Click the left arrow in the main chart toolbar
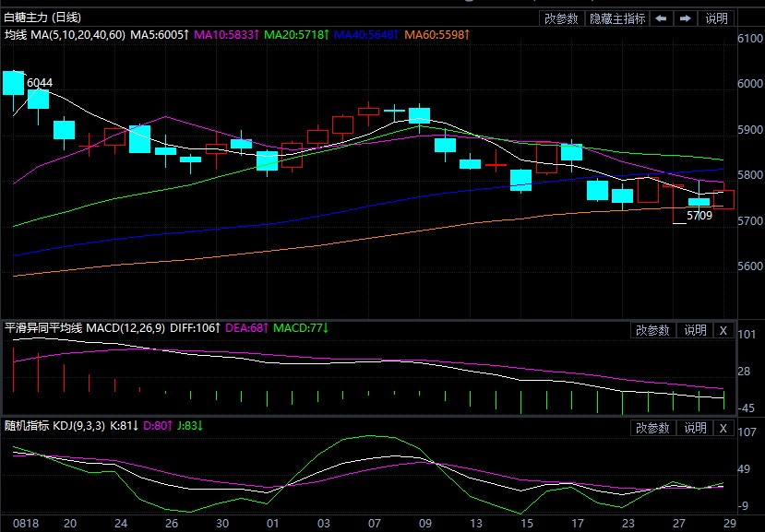Screen dimensions: 765x532 click(662, 18)
